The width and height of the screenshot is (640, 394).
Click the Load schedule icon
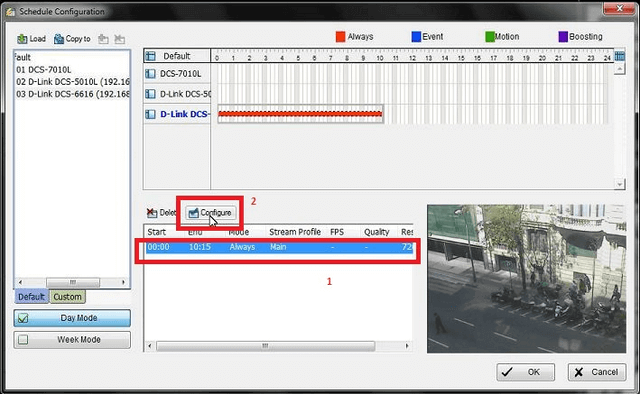coord(22,39)
